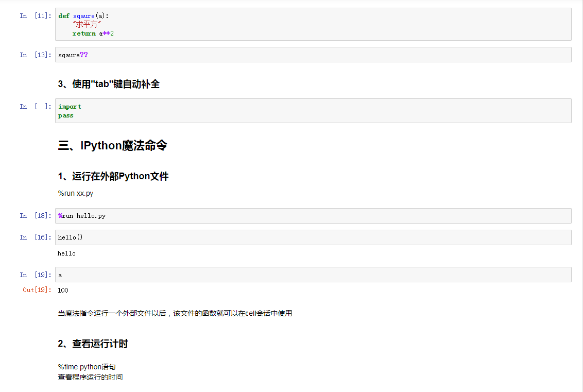Click the 'In [16]:' prompt
The image size is (583, 392).
[36, 237]
